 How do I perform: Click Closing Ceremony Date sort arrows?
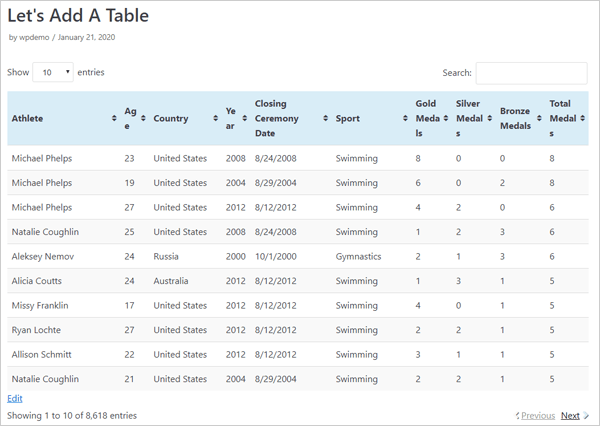pos(324,119)
